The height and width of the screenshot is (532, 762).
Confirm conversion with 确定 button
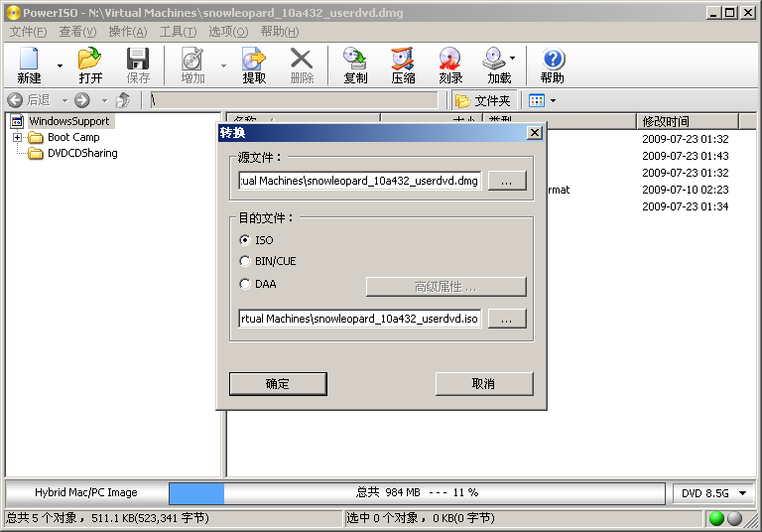(278, 384)
